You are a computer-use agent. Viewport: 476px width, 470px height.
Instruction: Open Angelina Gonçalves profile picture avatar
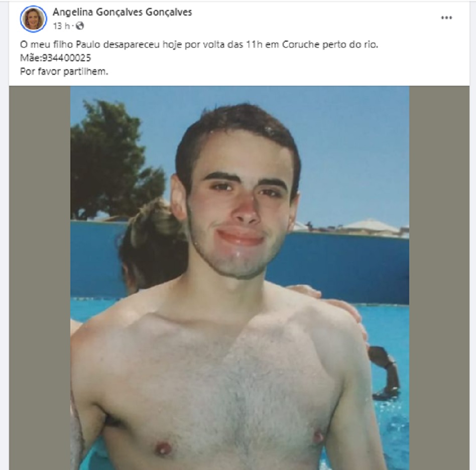coord(34,19)
